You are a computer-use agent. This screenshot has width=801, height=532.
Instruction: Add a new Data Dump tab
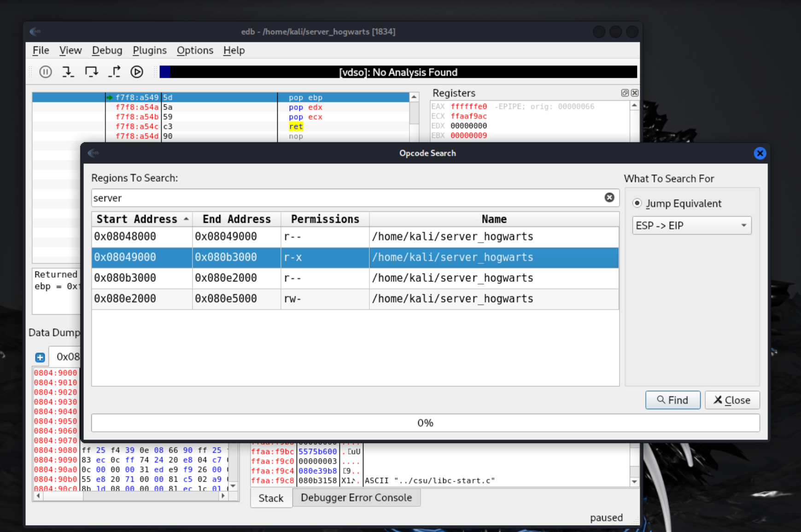pos(40,357)
